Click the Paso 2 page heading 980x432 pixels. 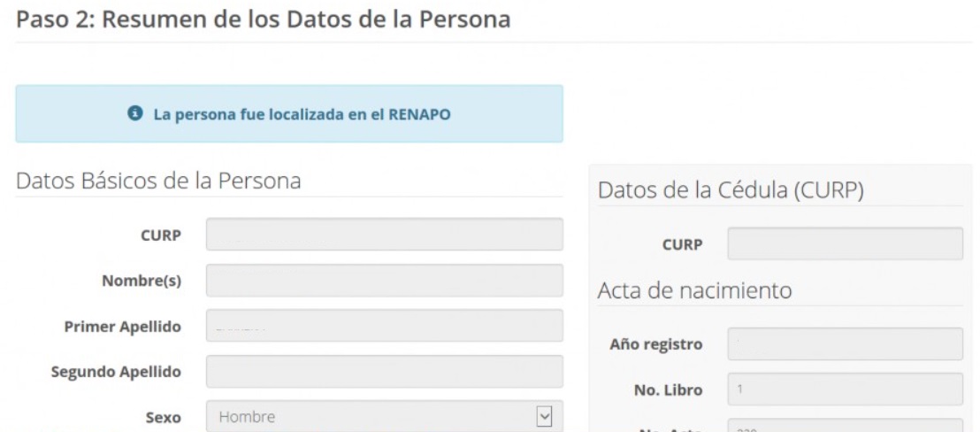264,19
